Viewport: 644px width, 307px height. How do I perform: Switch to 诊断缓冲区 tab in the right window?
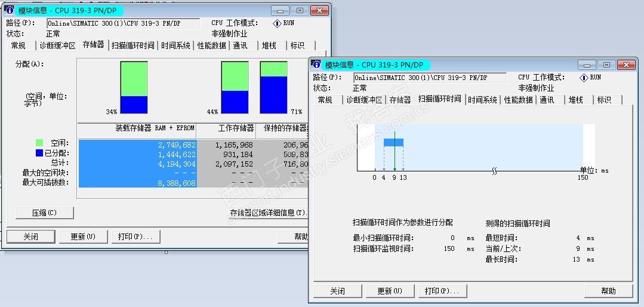(364, 100)
